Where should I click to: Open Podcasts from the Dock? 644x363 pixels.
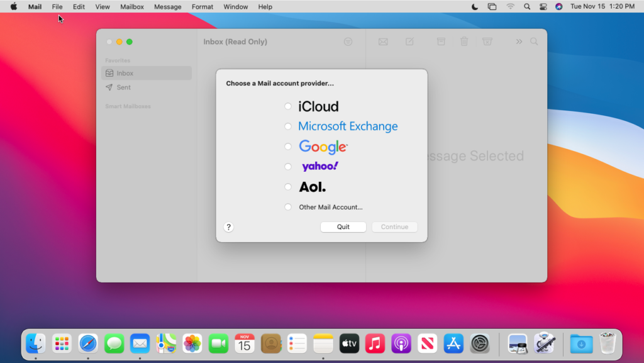pyautogui.click(x=401, y=343)
